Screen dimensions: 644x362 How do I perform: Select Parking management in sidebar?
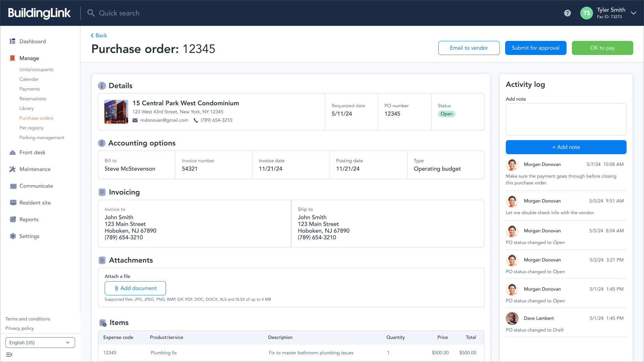pos(42,137)
